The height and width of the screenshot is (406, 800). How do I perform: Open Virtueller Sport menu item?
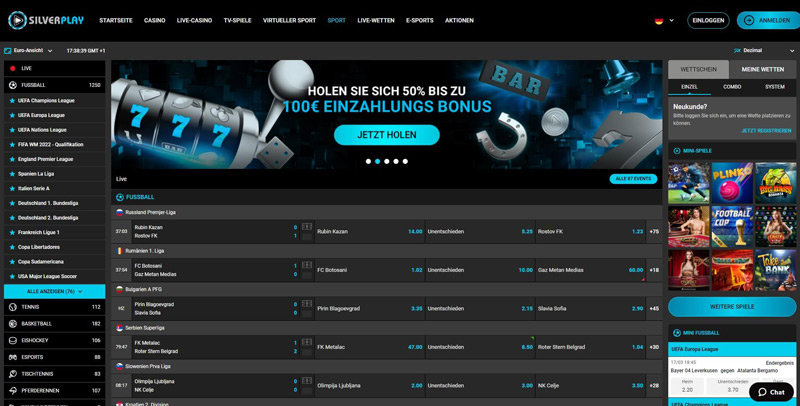tap(289, 20)
